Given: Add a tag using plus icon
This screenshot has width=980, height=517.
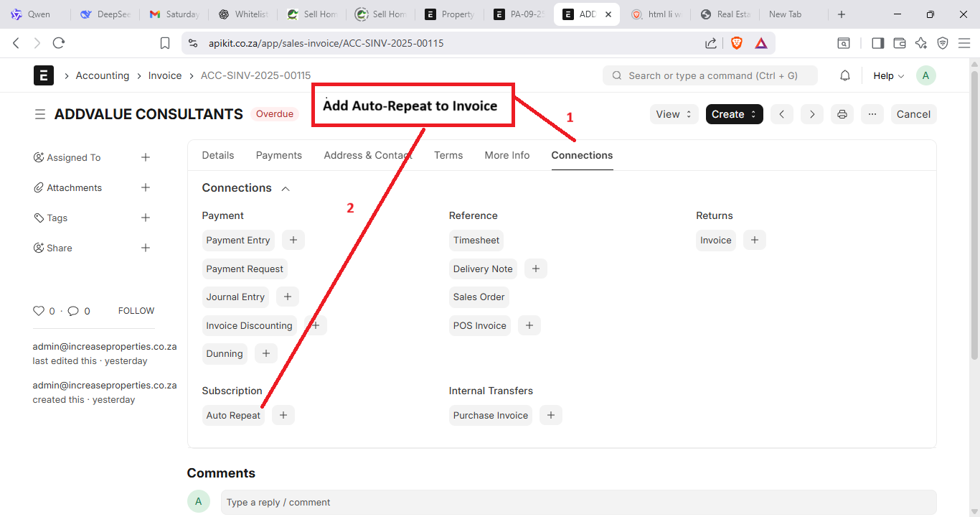Looking at the screenshot, I should click(146, 218).
